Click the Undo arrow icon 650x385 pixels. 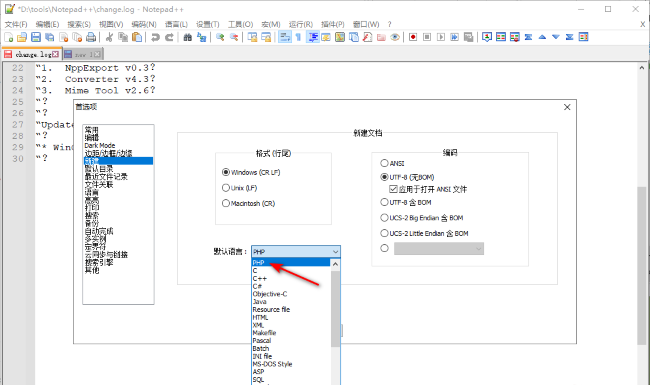pyautogui.click(x=155, y=37)
